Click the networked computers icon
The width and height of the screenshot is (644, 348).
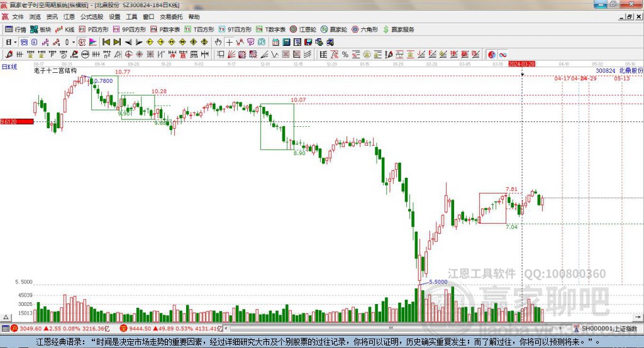pos(330,42)
